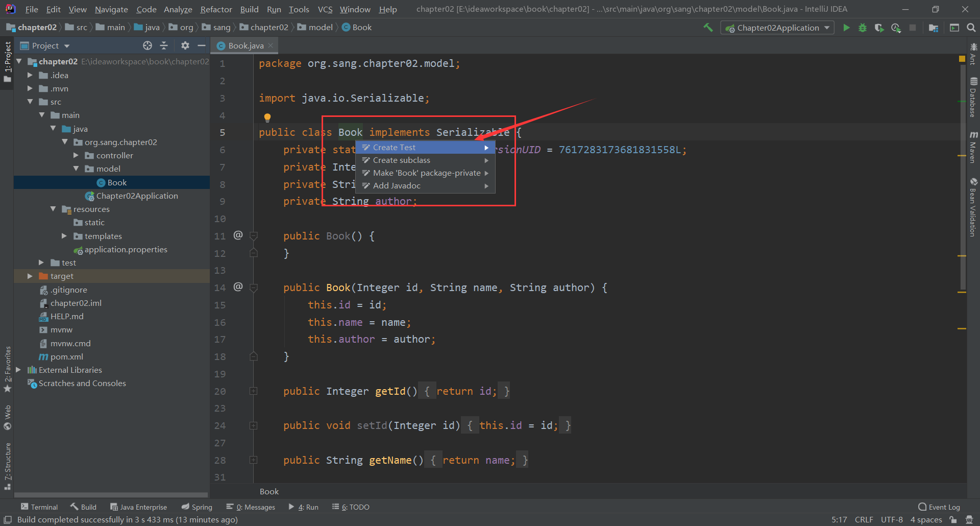Open the Project view selector dropdown
The height and width of the screenshot is (526, 980).
[x=45, y=45]
